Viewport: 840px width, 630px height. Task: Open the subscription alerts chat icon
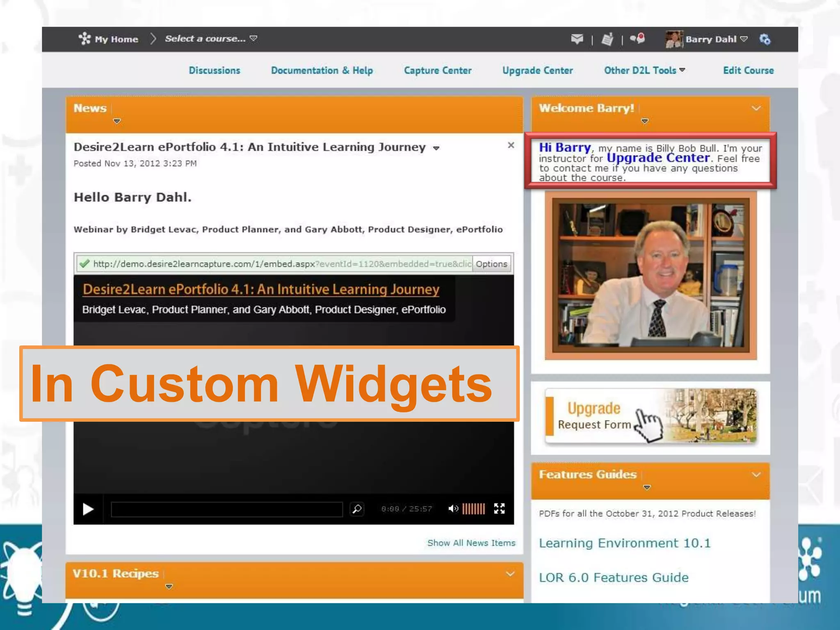click(637, 39)
